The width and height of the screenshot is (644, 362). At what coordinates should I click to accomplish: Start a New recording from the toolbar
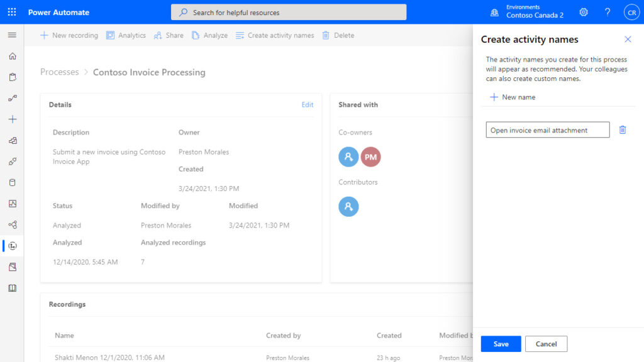69,35
